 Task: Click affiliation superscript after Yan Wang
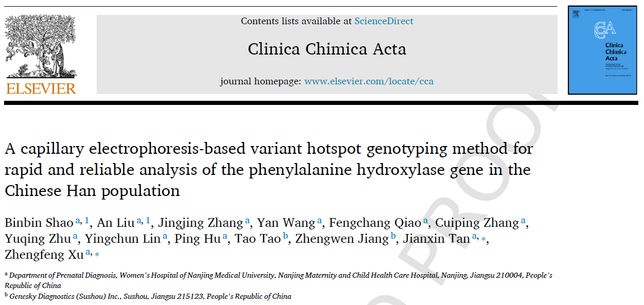[x=319, y=221]
